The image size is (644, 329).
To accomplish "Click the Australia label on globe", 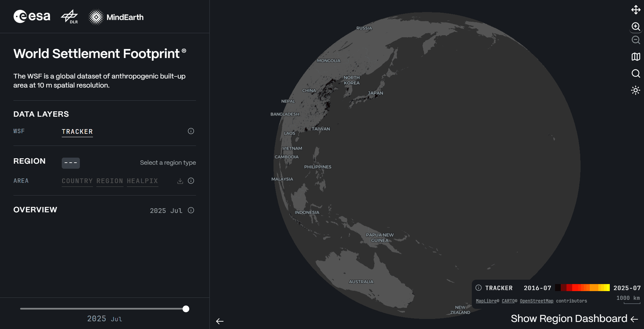I will (361, 282).
